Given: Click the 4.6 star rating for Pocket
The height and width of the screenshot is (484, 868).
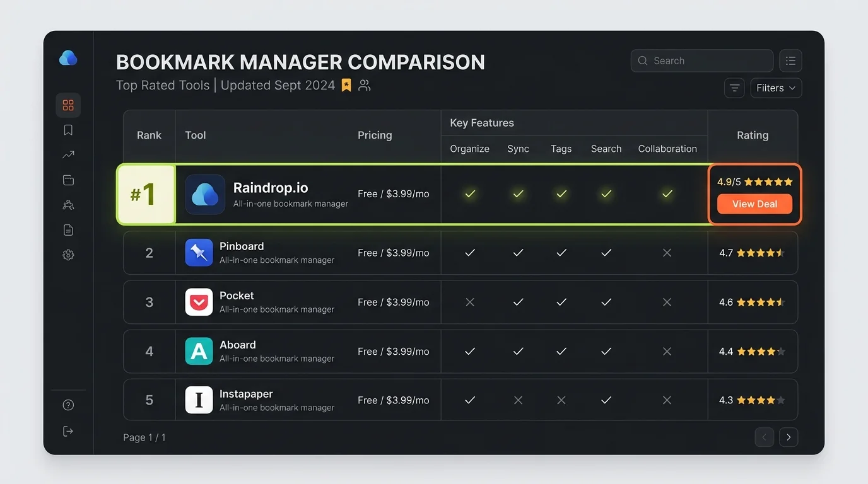Looking at the screenshot, I should pyautogui.click(x=752, y=302).
